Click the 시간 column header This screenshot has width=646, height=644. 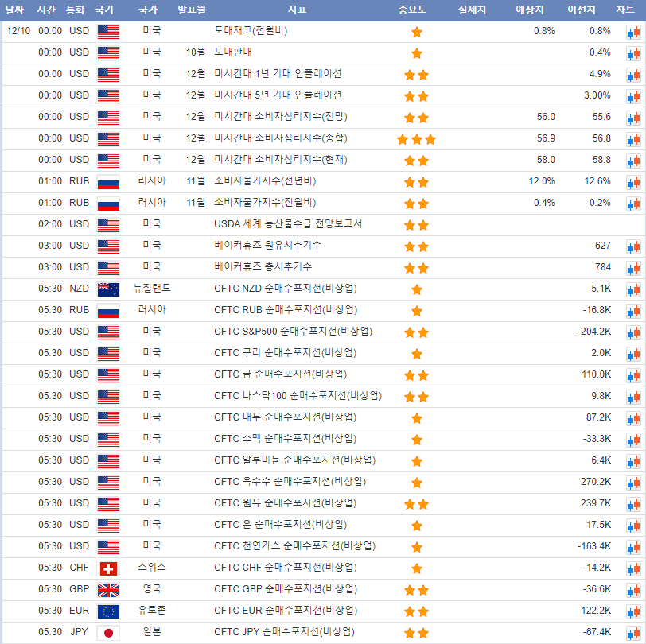[x=45, y=10]
